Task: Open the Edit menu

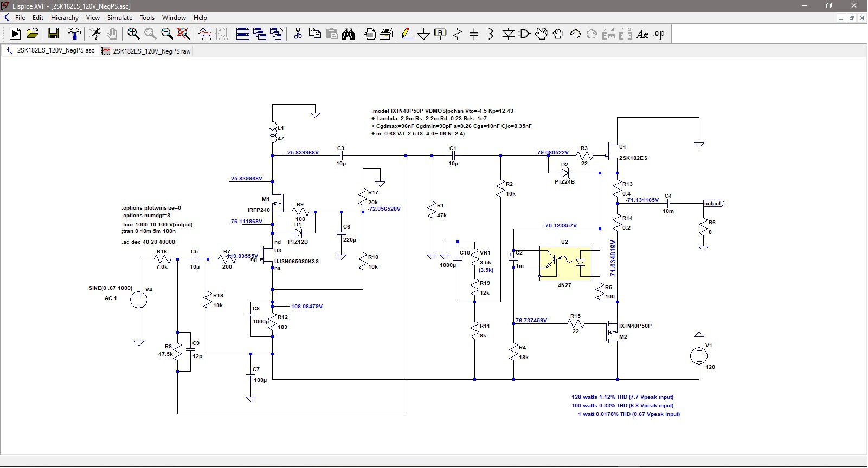Action: (38, 18)
